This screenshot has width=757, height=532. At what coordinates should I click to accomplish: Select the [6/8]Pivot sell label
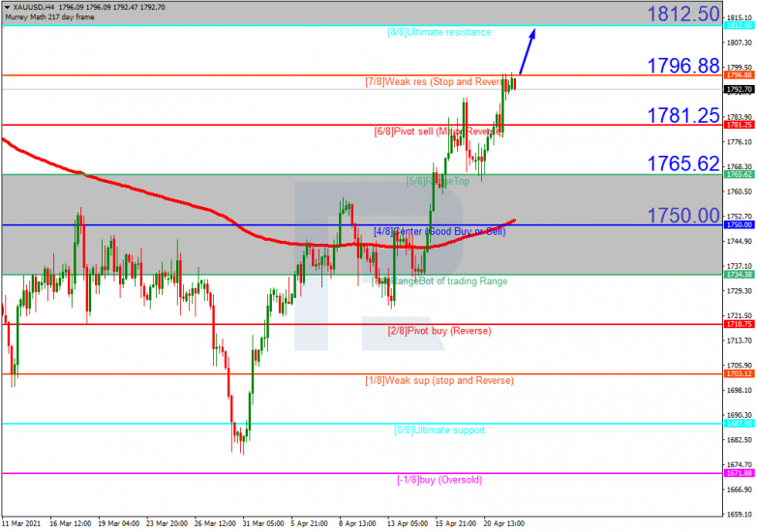438,132
